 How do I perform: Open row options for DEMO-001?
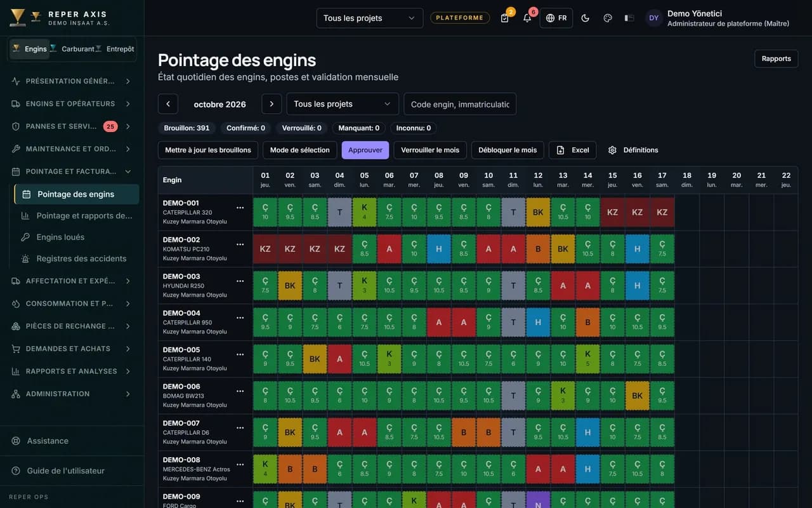click(240, 208)
